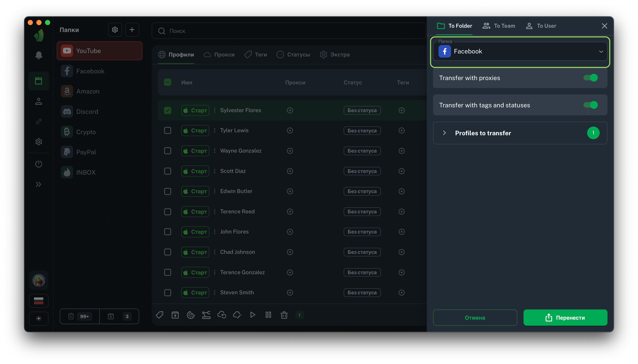The height and width of the screenshot is (364, 638).
Task: Click the cookie icon in bottom toolbar
Action: [190, 315]
